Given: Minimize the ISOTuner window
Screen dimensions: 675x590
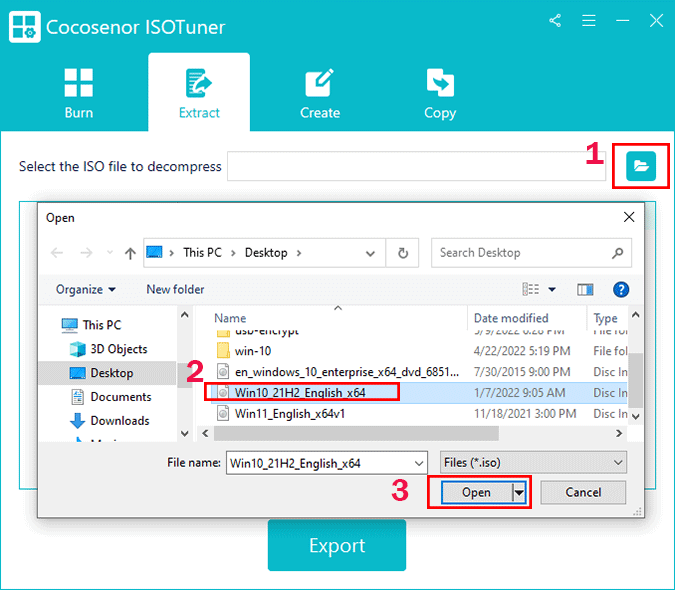Looking at the screenshot, I should (622, 20).
